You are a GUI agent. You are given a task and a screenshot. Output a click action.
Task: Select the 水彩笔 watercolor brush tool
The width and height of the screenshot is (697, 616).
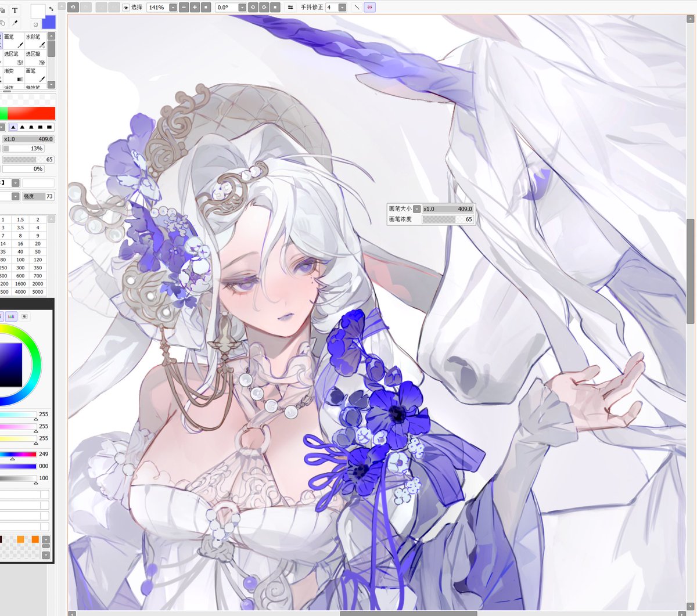[x=35, y=41]
